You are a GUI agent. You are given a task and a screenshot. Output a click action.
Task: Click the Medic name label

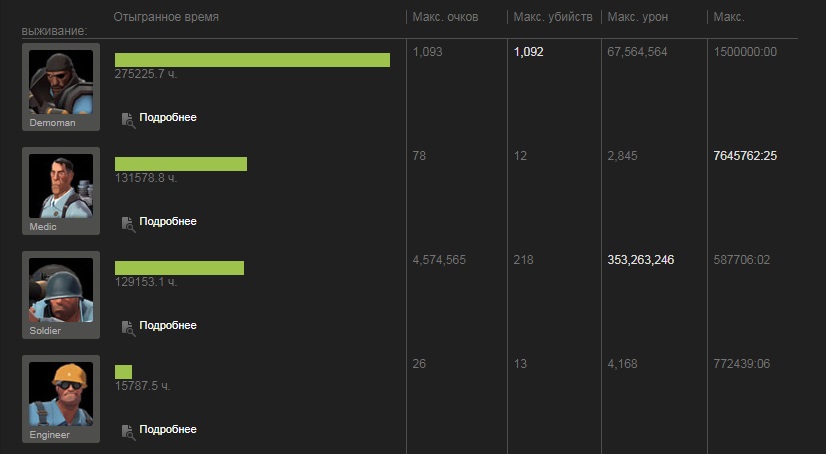pos(43,226)
